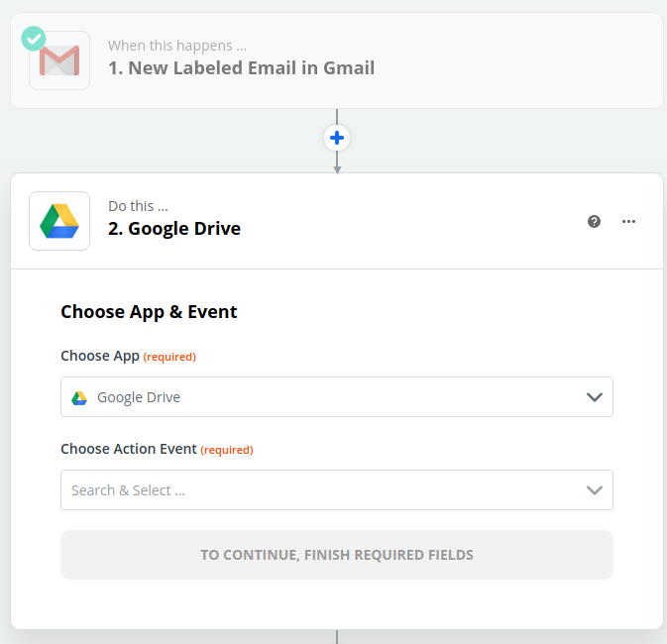Click the Choose App & Event section heading
Viewport: 667px width, 644px height.
point(149,312)
